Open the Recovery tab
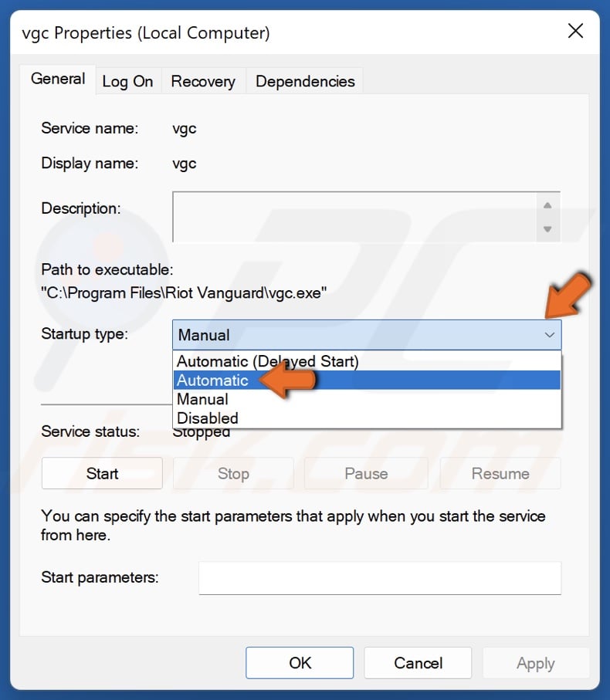610x700 pixels. (x=203, y=80)
